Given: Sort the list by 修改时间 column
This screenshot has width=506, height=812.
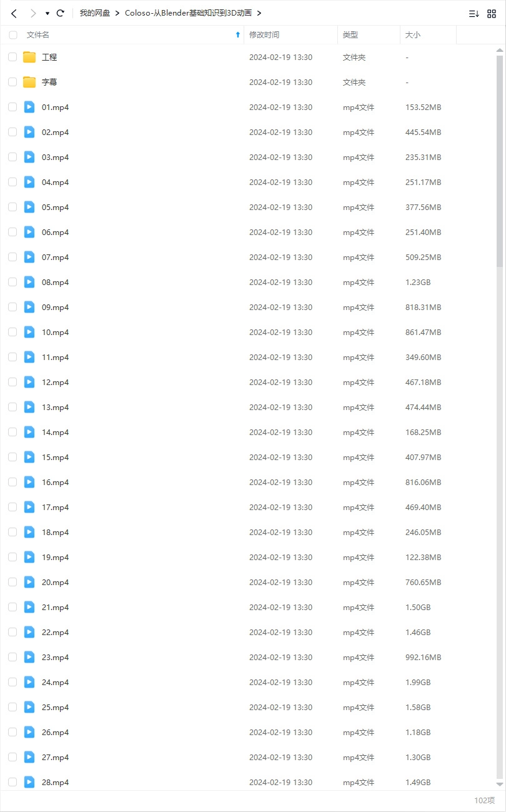Looking at the screenshot, I should coord(264,35).
